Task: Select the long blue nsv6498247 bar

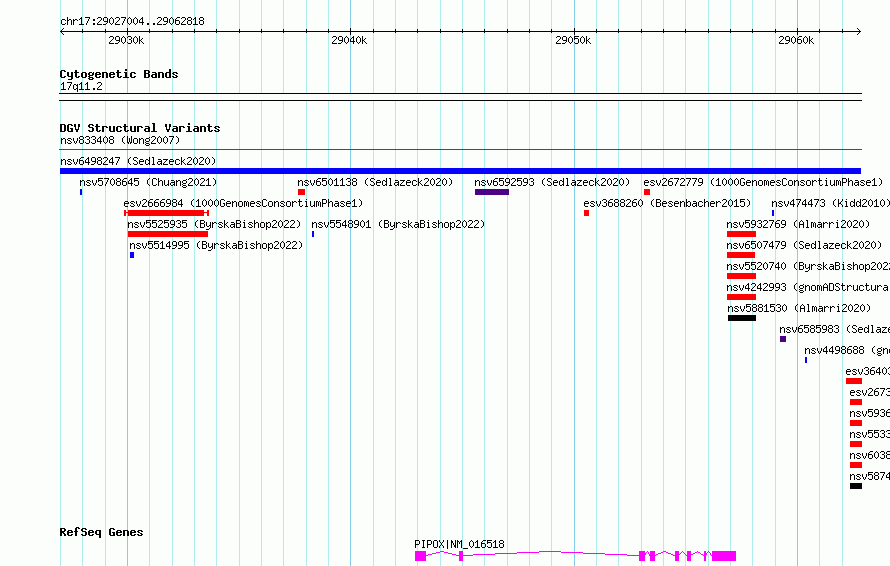Action: coord(460,171)
